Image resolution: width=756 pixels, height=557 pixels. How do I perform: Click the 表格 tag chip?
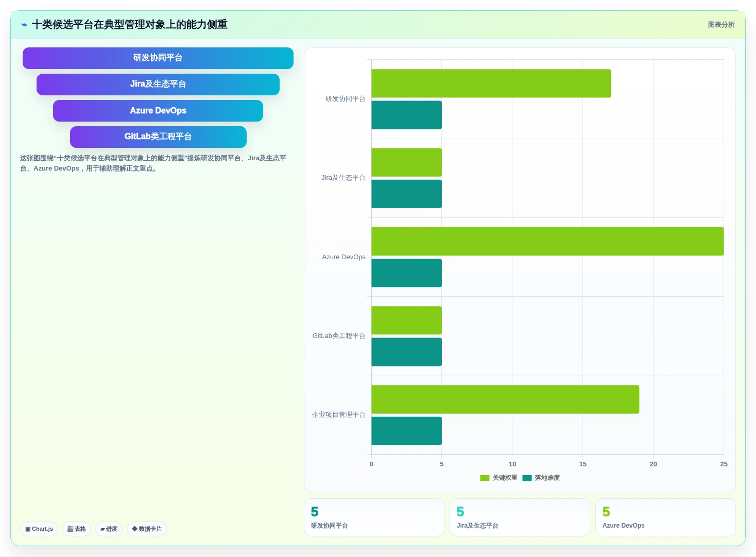tap(77, 529)
